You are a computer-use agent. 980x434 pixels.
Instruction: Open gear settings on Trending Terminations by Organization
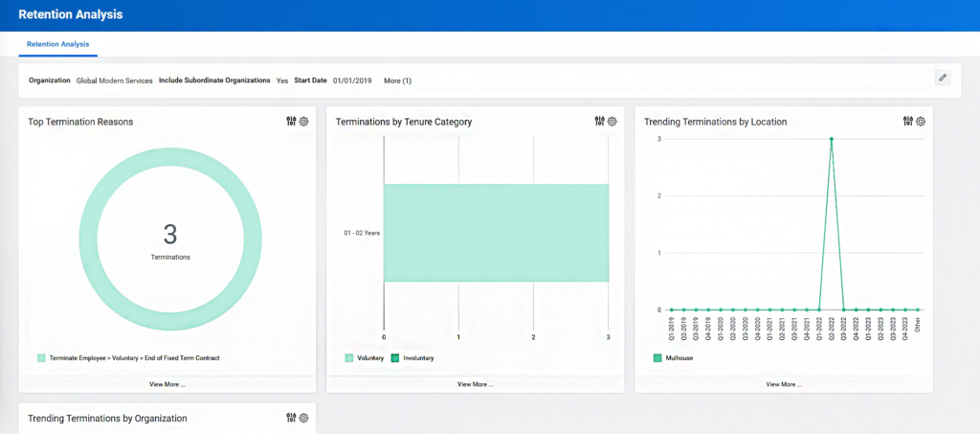coord(303,418)
